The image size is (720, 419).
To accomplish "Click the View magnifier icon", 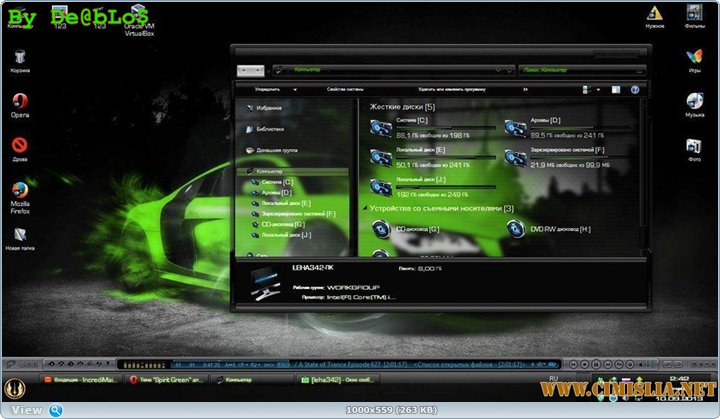I will pyautogui.click(x=56, y=410).
